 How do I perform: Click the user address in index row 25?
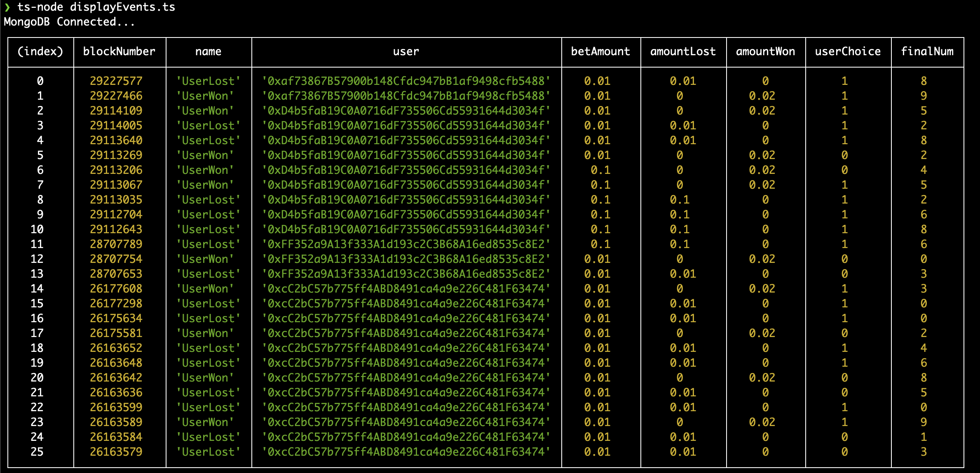click(406, 452)
